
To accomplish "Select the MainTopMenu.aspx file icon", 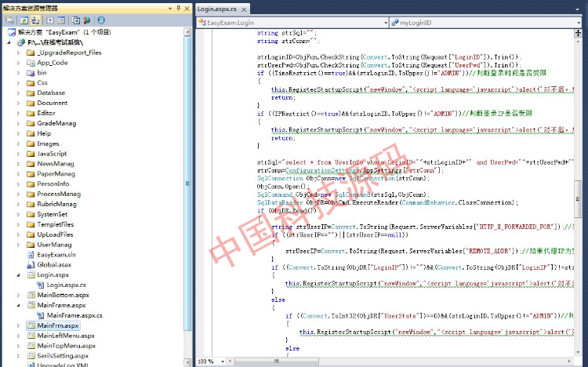I will (x=31, y=346).
